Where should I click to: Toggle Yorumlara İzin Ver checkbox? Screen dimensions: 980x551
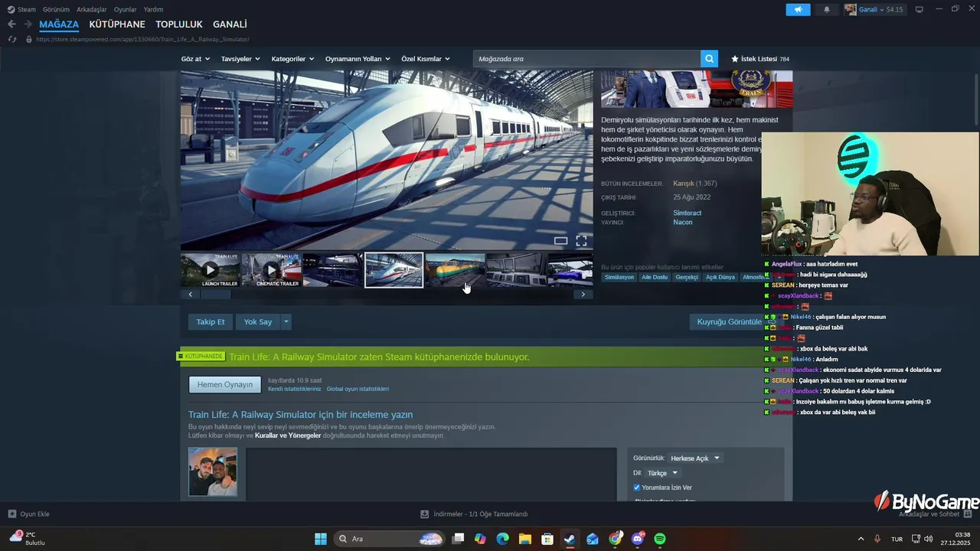[x=636, y=487]
